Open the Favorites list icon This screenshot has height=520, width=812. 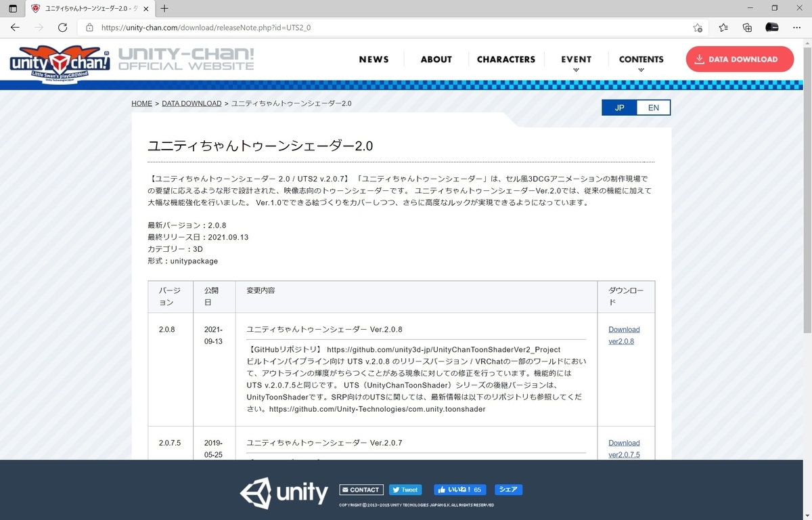[x=723, y=28]
